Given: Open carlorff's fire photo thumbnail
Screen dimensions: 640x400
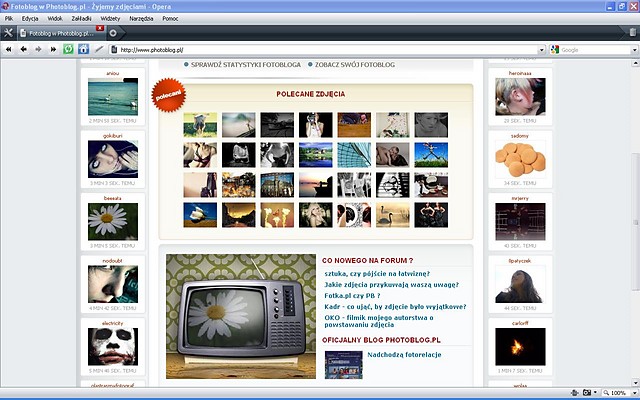Looking at the screenshot, I should click(x=520, y=347).
